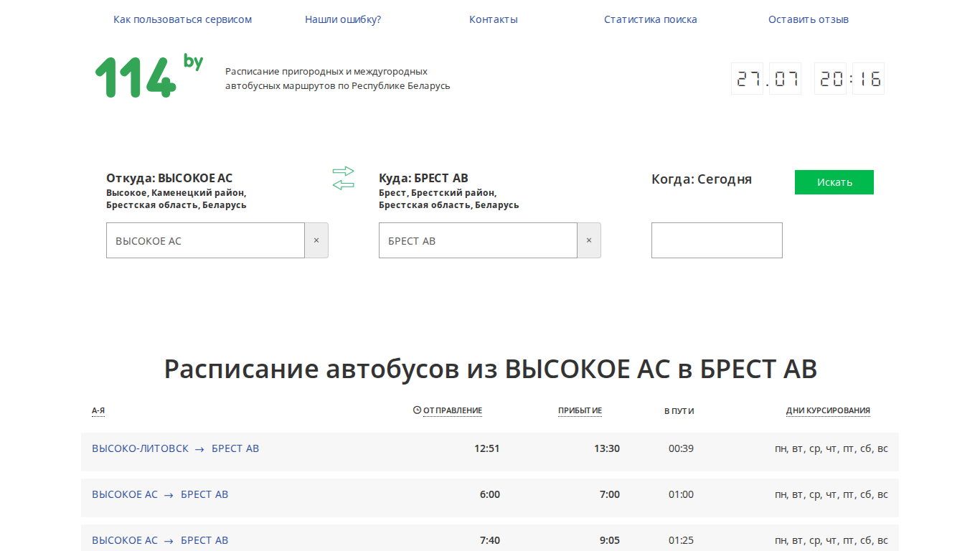The width and height of the screenshot is (980, 551).
Task: Click the Искать search button
Action: (834, 182)
